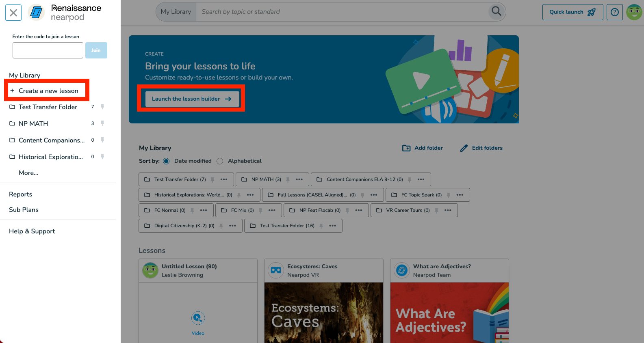Click the search magnifier icon

click(x=496, y=11)
